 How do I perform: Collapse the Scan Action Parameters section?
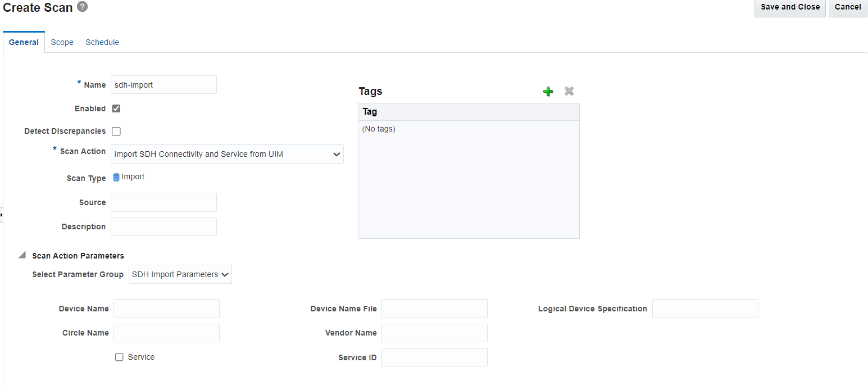22,255
